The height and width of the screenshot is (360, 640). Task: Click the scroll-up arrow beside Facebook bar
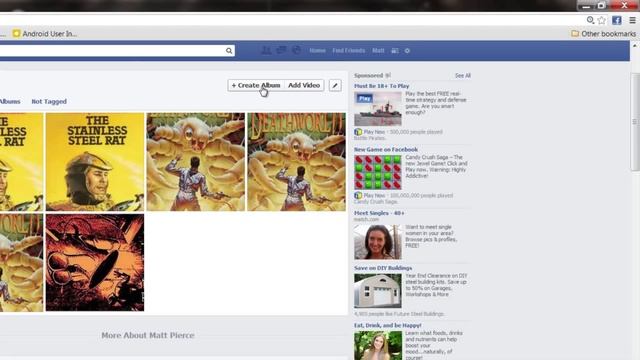click(x=635, y=46)
